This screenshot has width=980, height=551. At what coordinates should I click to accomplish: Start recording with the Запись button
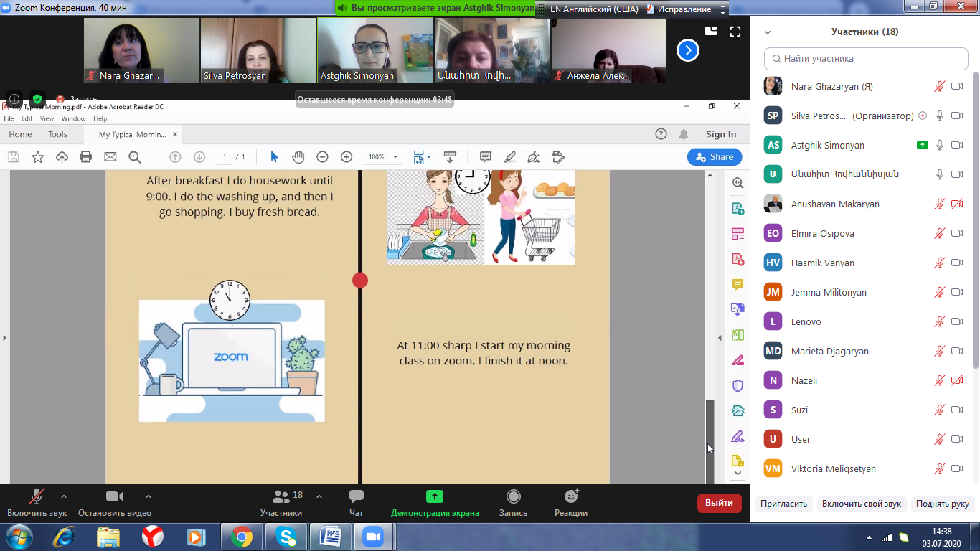[513, 503]
